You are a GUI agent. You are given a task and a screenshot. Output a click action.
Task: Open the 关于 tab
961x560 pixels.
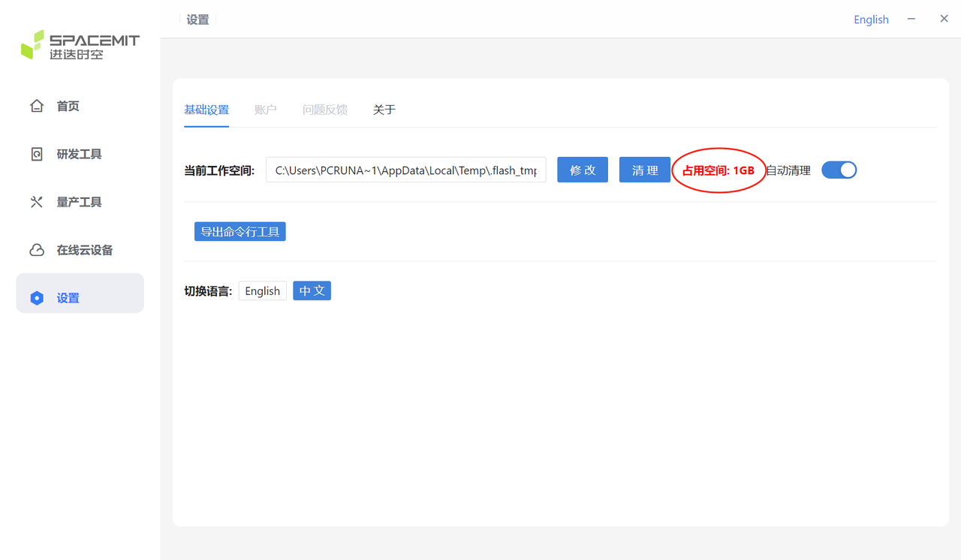pyautogui.click(x=384, y=110)
